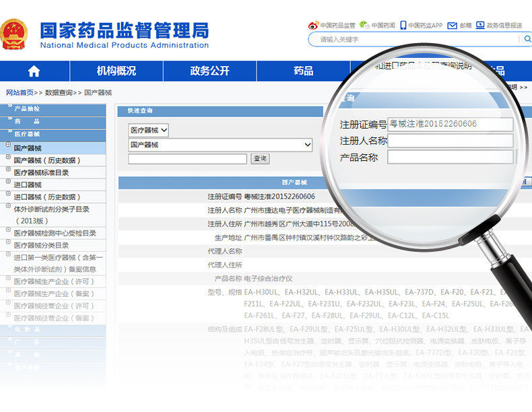
Task: Open the 政务公开 navigation menu
Action: [x=209, y=71]
